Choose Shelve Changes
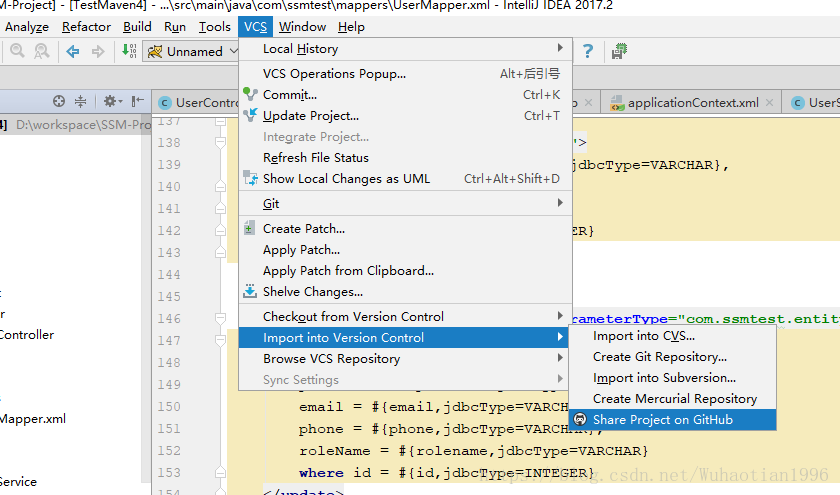Image resolution: width=840 pixels, height=495 pixels. tap(406, 291)
